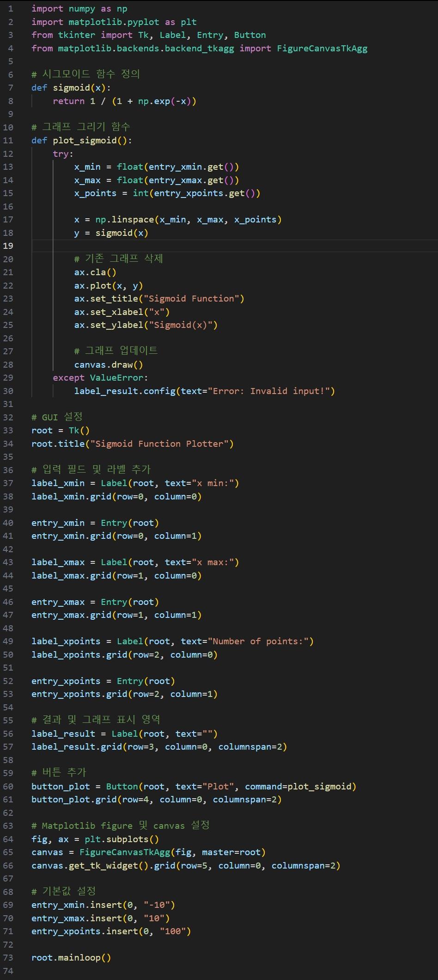Image resolution: width=438 pixels, height=980 pixels.
Task: Click 'label_xmin = Label(root, text="x min:")'
Action: tap(135, 483)
